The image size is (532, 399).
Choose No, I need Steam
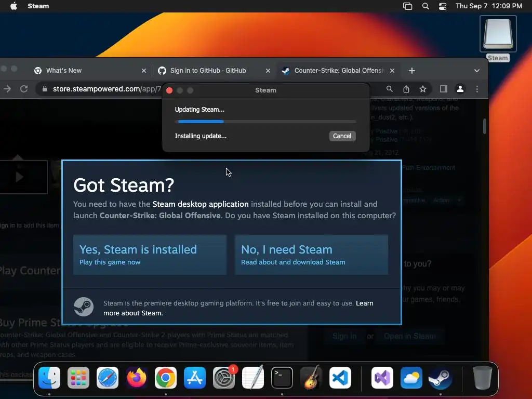click(x=312, y=255)
